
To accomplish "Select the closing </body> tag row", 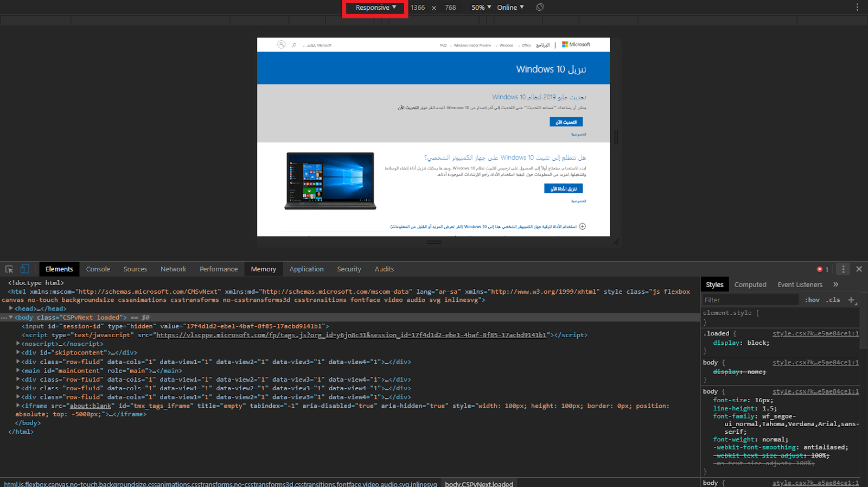I will click(28, 423).
